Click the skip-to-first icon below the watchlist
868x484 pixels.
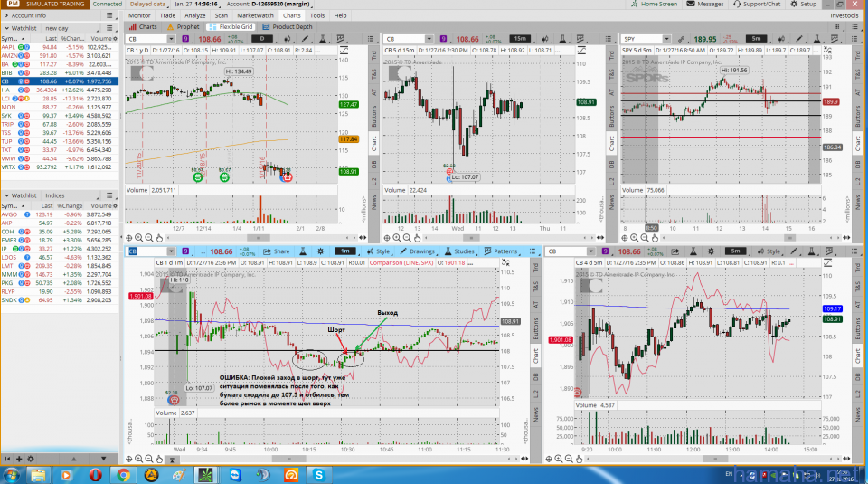[7, 459]
